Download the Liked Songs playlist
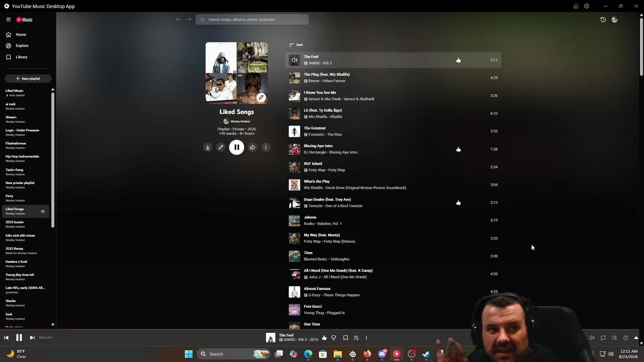 (207, 147)
